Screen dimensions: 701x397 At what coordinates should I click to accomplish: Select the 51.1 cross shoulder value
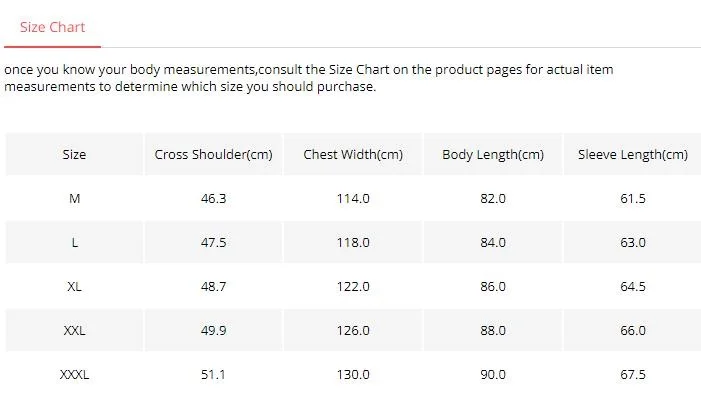pos(213,374)
